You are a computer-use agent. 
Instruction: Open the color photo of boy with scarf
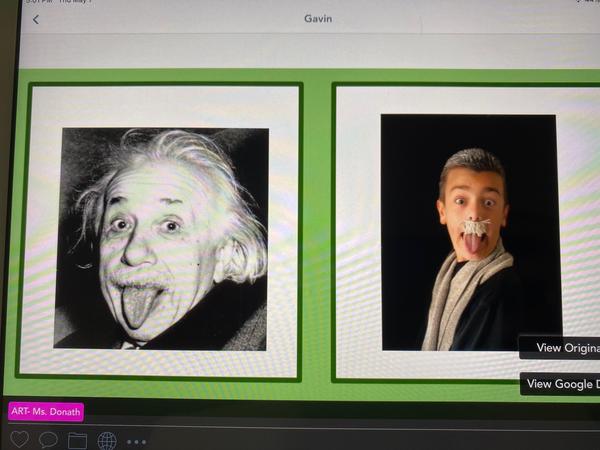point(470,232)
